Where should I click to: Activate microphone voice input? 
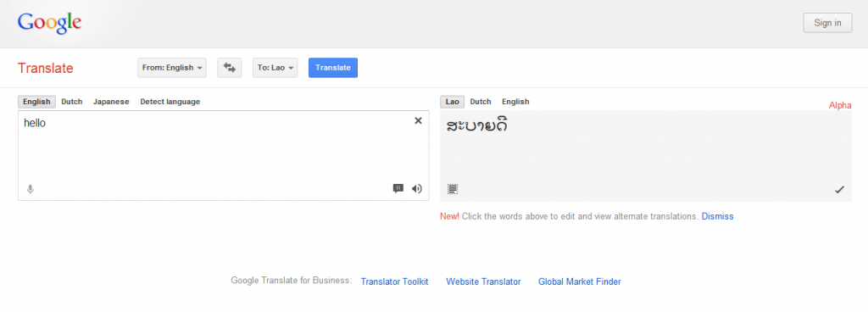[31, 189]
